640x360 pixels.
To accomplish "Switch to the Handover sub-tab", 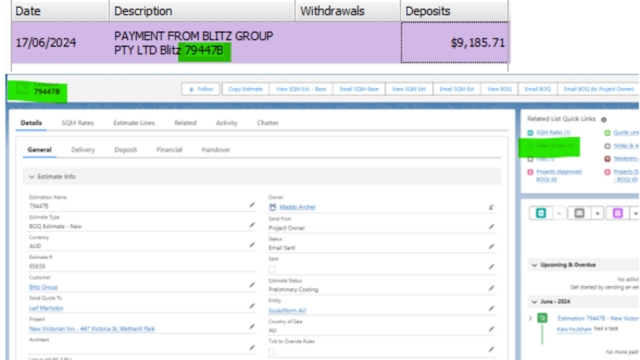I will (216, 150).
